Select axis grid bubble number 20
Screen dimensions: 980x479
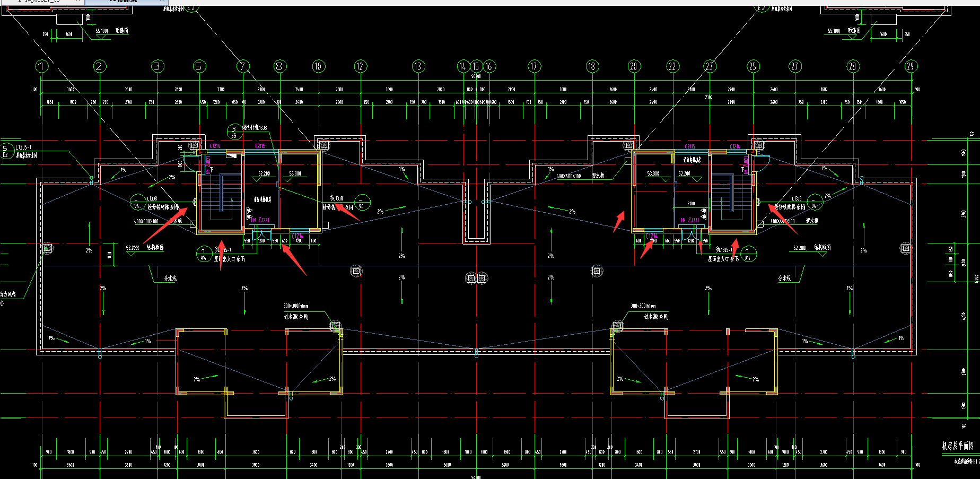click(634, 66)
